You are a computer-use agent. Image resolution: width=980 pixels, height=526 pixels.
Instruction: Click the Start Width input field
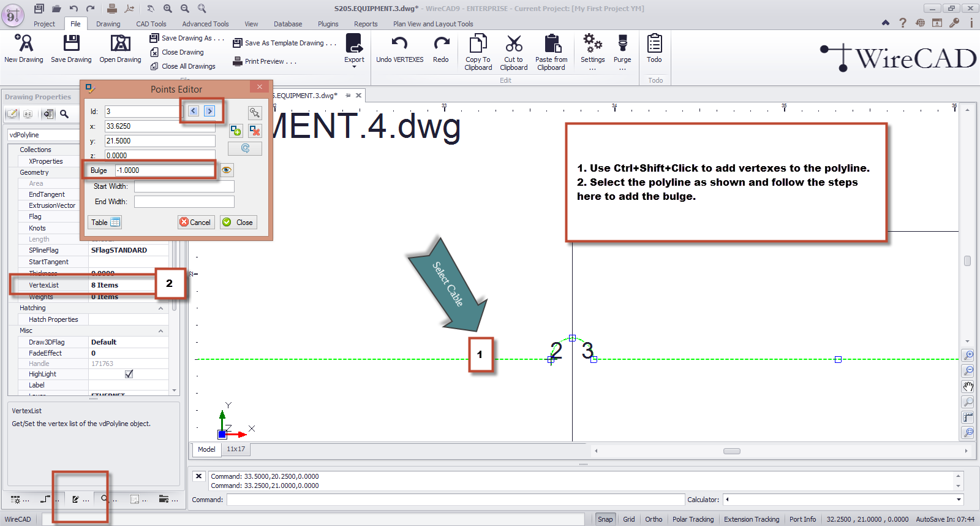[184, 186]
